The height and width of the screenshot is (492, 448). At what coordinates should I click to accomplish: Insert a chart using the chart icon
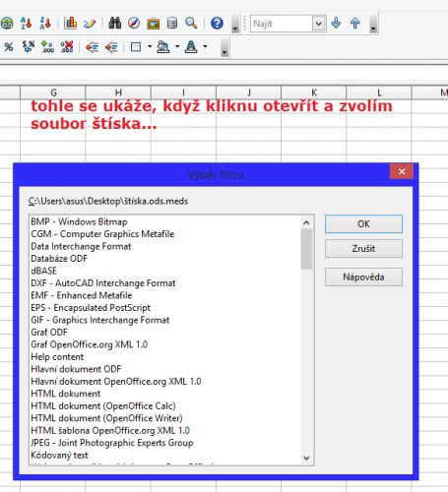[x=70, y=24]
